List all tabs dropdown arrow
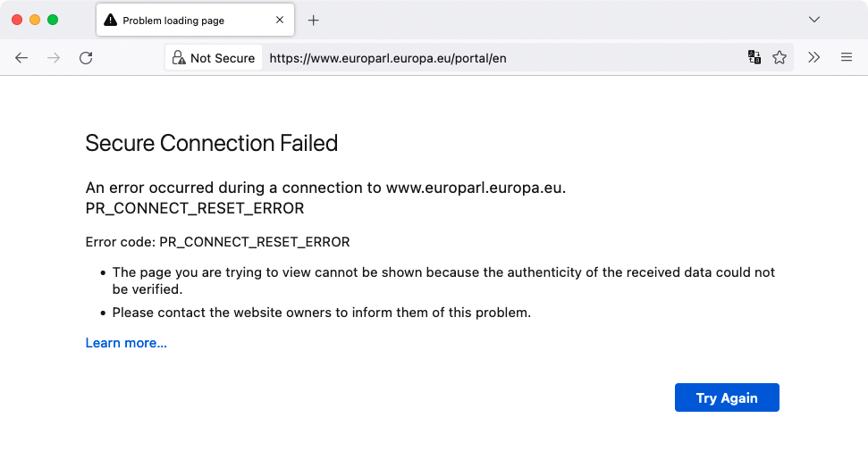The width and height of the screenshot is (868, 468). click(813, 20)
